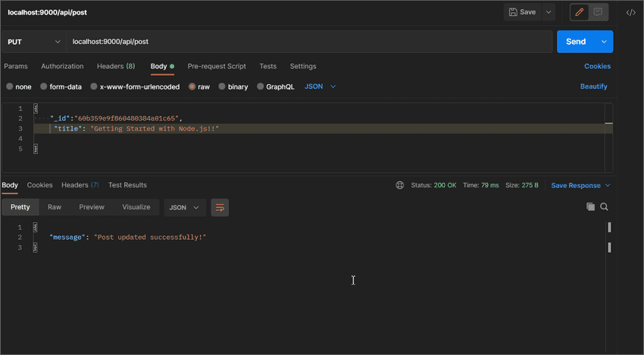Click the request URL input field
The height and width of the screenshot is (355, 644).
click(309, 42)
